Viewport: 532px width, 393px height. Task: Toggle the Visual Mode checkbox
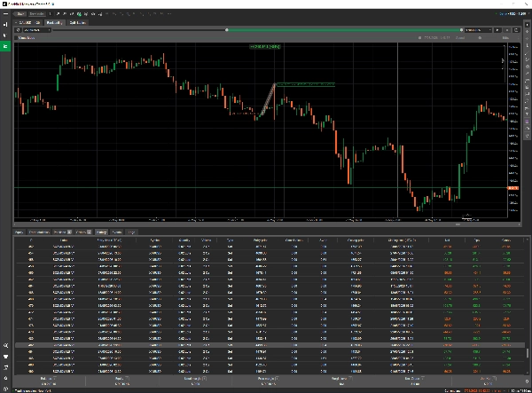16,38
